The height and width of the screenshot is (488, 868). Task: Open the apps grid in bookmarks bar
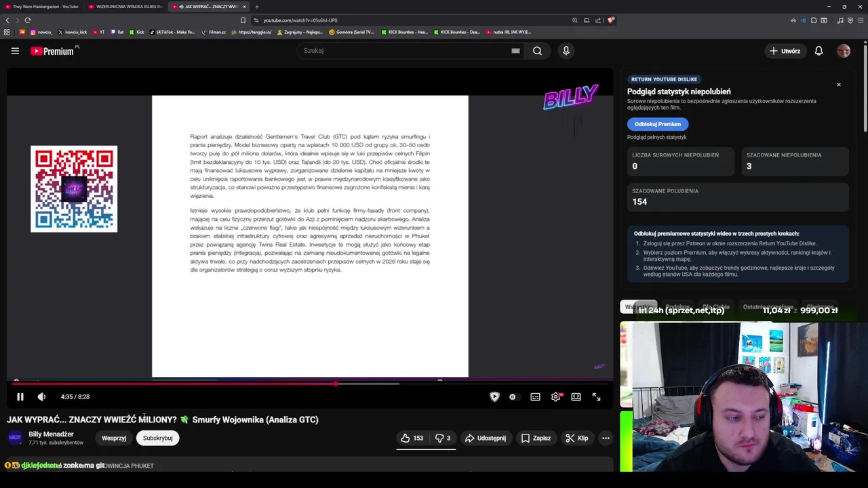coord(7,32)
